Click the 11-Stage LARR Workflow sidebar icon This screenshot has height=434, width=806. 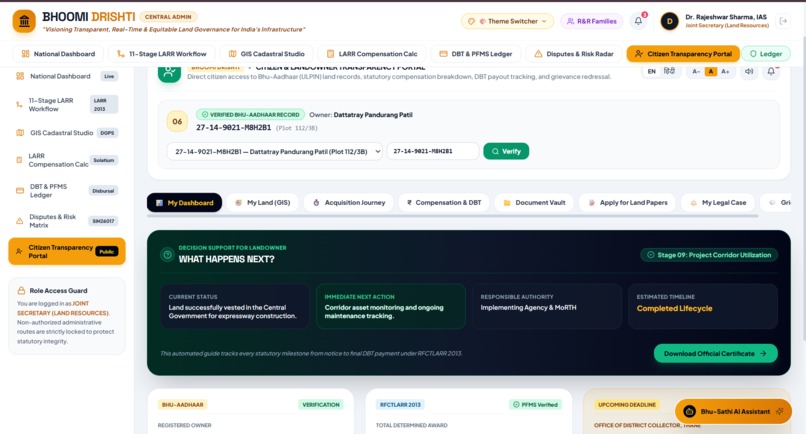[19, 105]
